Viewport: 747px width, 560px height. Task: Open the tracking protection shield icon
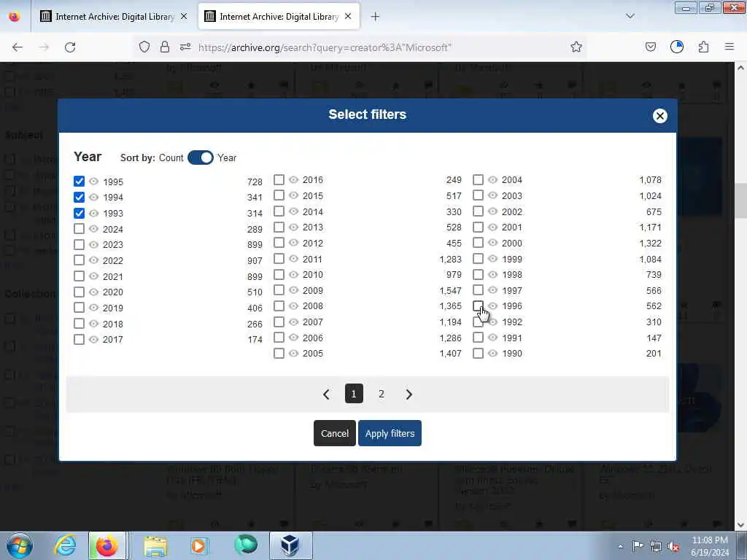coord(144,47)
